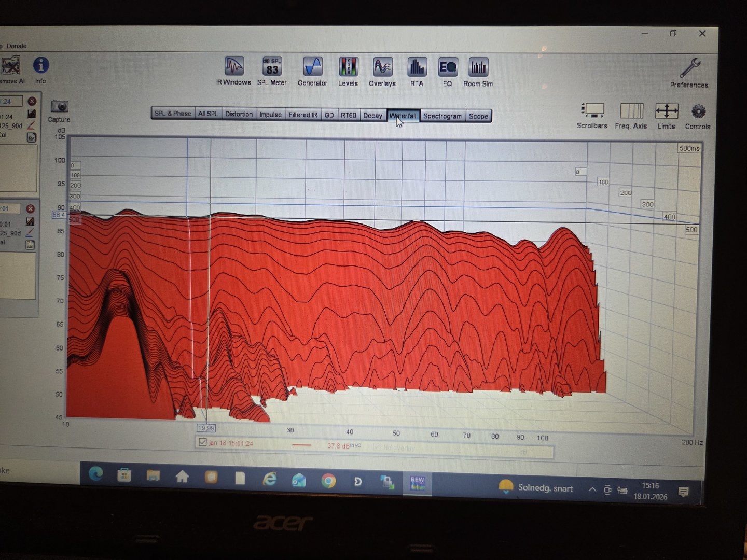Viewport: 747px width, 560px height.
Task: Change trace colour of 01:24 measurement
Action: (31, 125)
